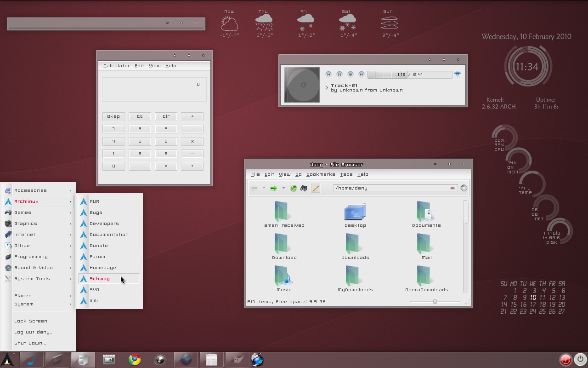Reload the current folder in File Browser

(293, 188)
